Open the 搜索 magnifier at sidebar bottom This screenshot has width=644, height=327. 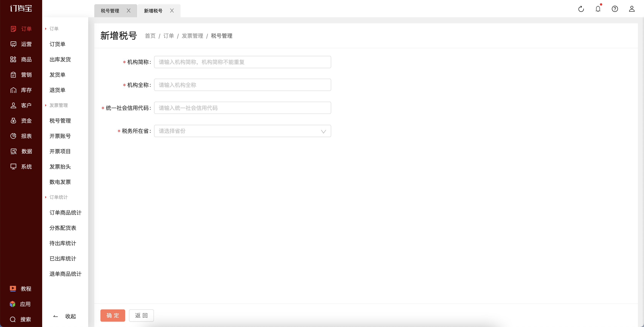(x=13, y=319)
